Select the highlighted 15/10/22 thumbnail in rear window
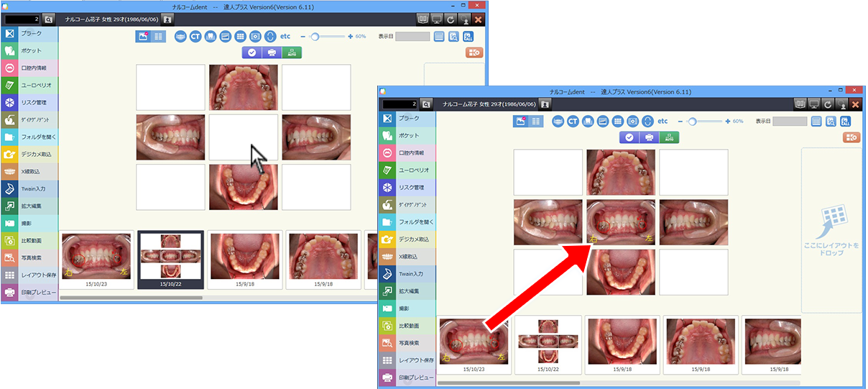The image size is (868, 389). tap(170, 260)
